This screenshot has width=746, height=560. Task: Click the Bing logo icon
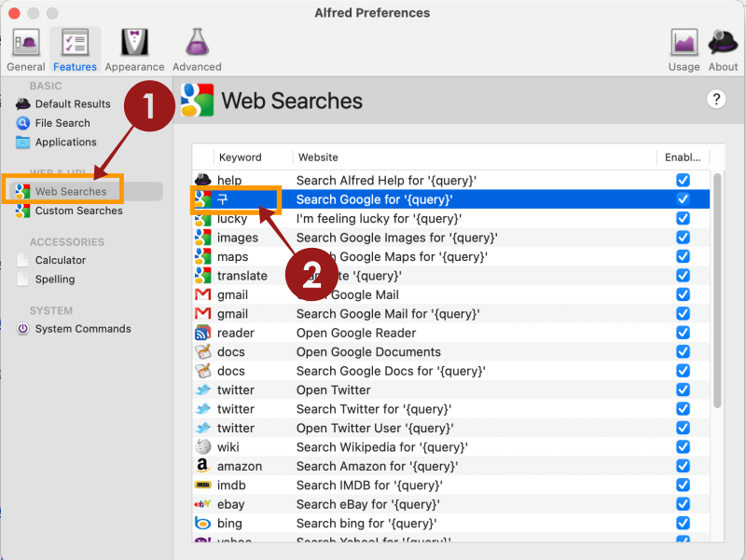tap(202, 523)
